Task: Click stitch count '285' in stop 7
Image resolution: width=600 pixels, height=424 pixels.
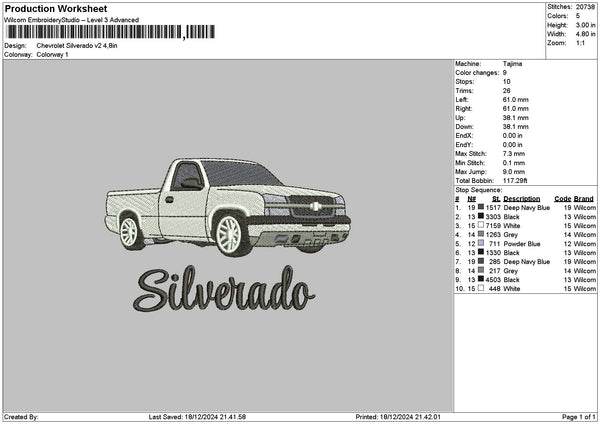Action: [x=495, y=262]
